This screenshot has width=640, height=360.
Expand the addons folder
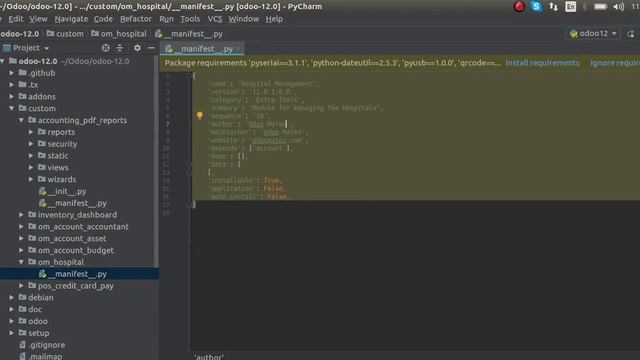tap(11, 97)
